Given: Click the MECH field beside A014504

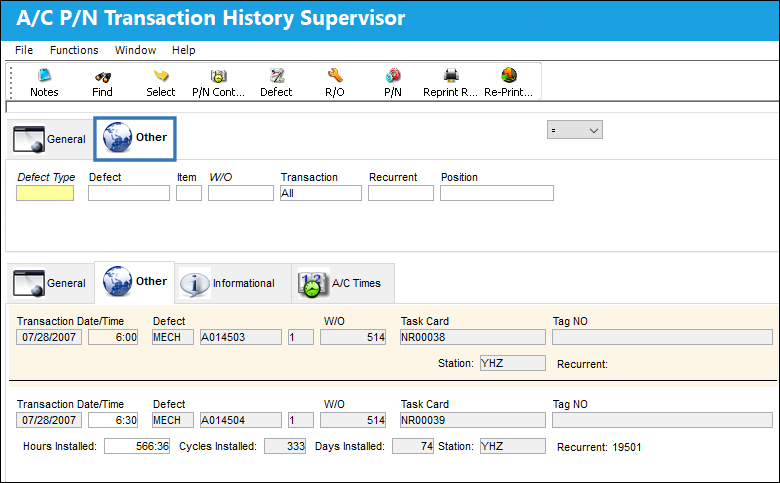Looking at the screenshot, I should pos(173,420).
